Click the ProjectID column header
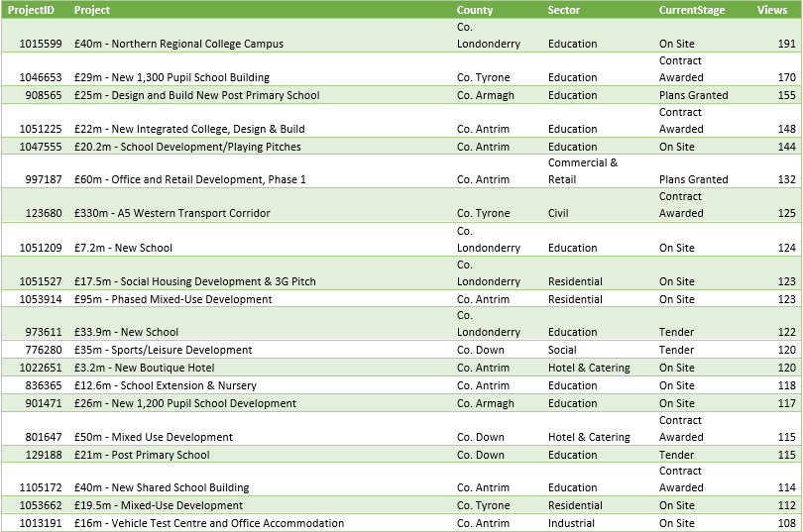803x532 pixels. [31, 10]
